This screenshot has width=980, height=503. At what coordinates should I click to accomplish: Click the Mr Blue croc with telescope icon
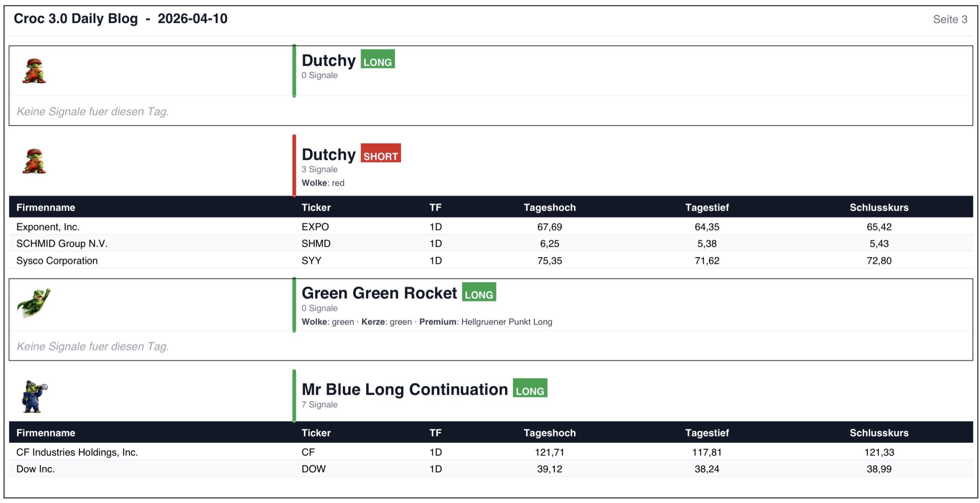click(x=34, y=396)
